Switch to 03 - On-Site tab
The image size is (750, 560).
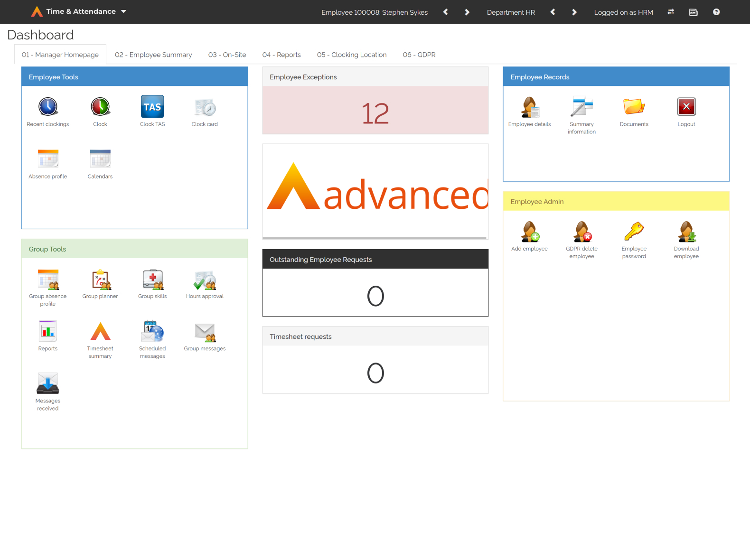[227, 55]
